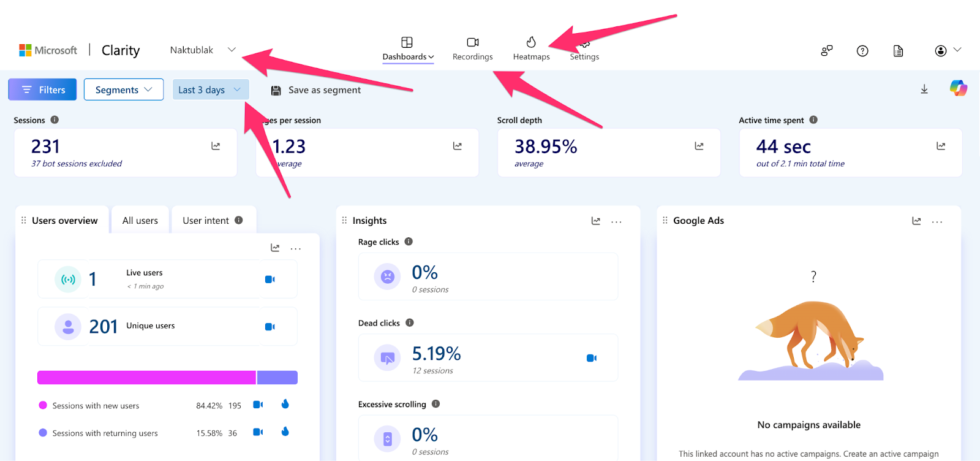Click the documentation page icon

(x=898, y=51)
